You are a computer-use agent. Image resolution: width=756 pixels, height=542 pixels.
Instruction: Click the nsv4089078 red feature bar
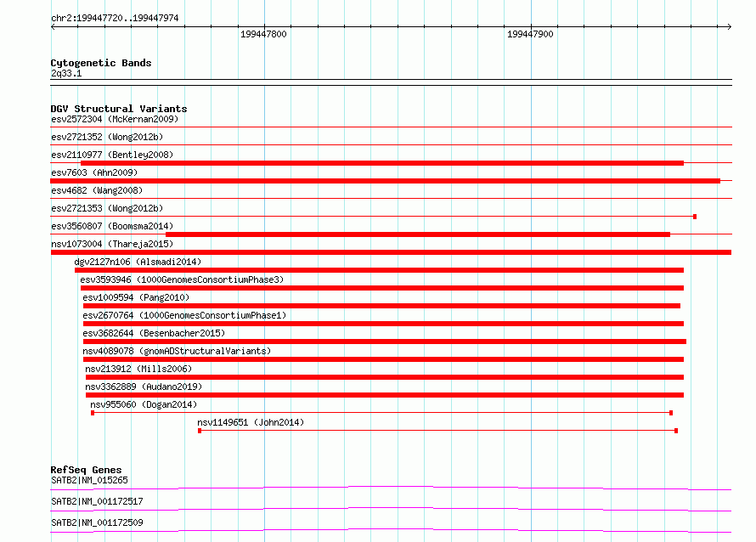coord(383,359)
